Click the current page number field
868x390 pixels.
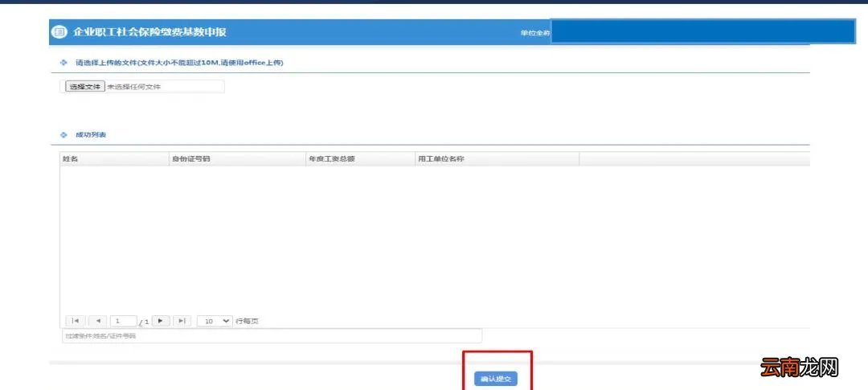(123, 321)
